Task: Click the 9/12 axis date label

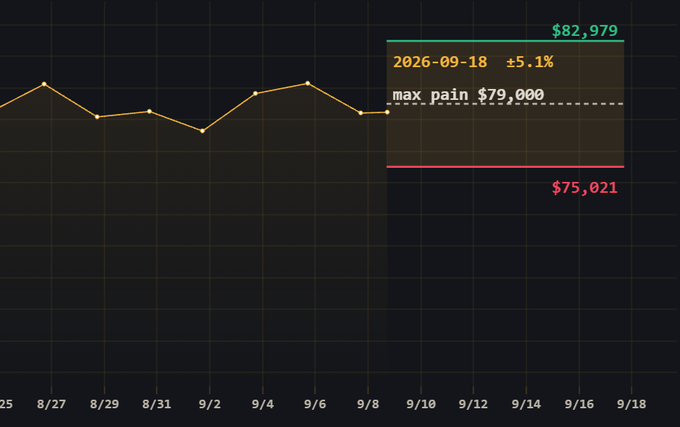Action: [x=473, y=404]
